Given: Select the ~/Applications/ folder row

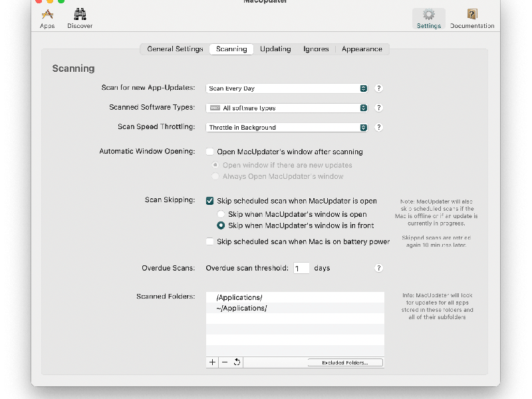Looking at the screenshot, I should click(295, 308).
